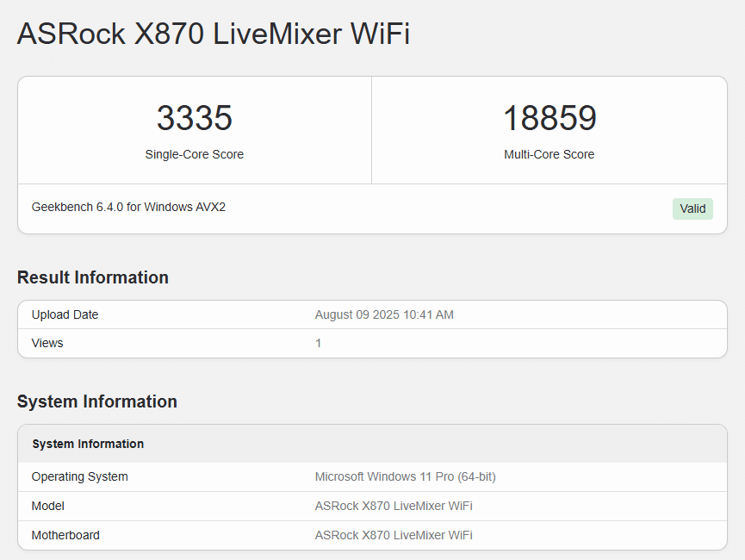Screen dimensions: 745x560
Task: Select the date August 09 2025 10:41 AM
Action: [x=384, y=314]
